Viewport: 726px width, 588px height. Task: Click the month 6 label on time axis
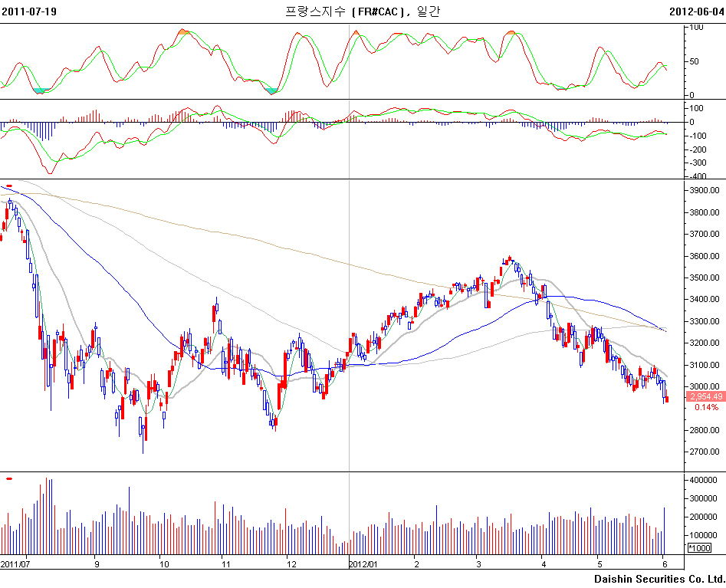(663, 563)
